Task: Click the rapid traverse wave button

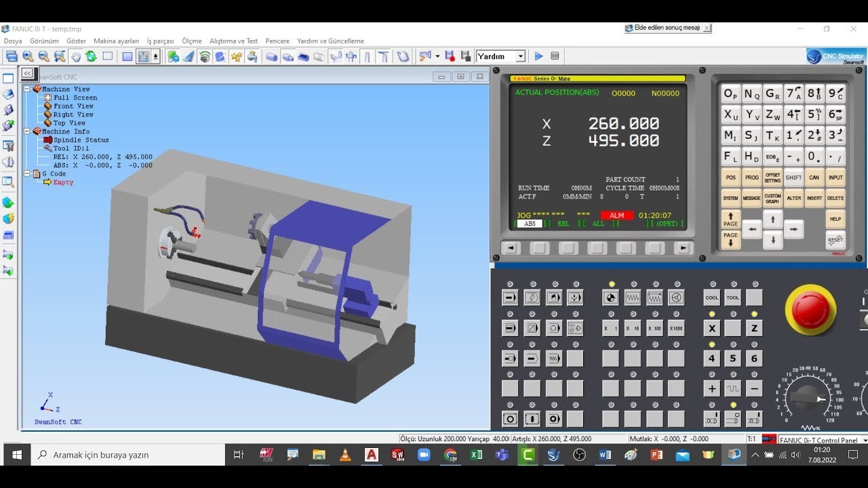Action: pos(732,389)
